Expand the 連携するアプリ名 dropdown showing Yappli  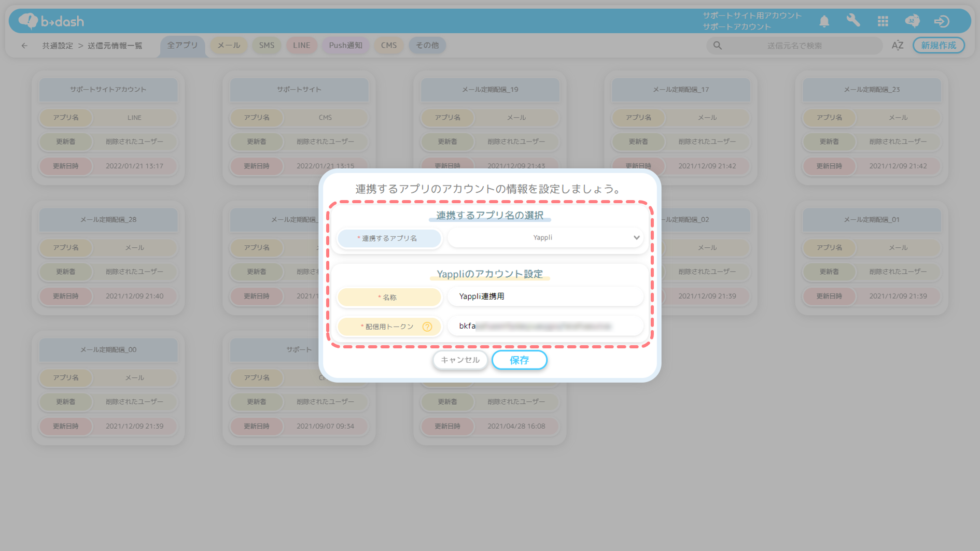pyautogui.click(x=545, y=237)
